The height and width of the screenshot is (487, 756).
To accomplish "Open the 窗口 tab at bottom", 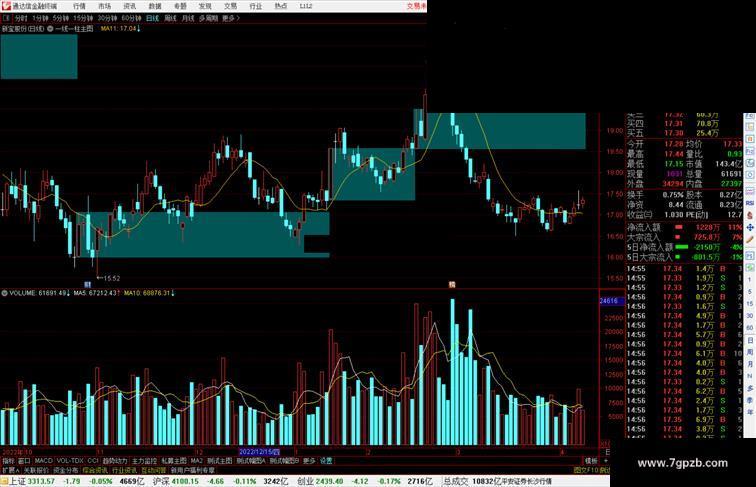I will tap(24, 461).
